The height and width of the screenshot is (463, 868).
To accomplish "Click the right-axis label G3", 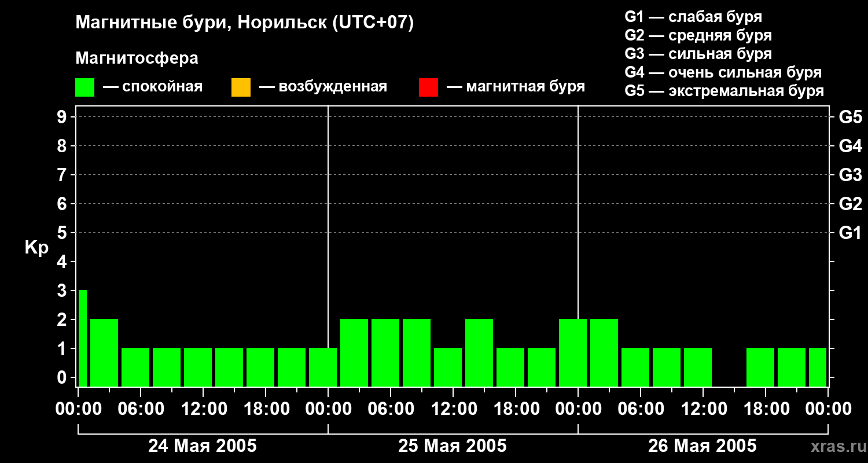I will (x=851, y=175).
